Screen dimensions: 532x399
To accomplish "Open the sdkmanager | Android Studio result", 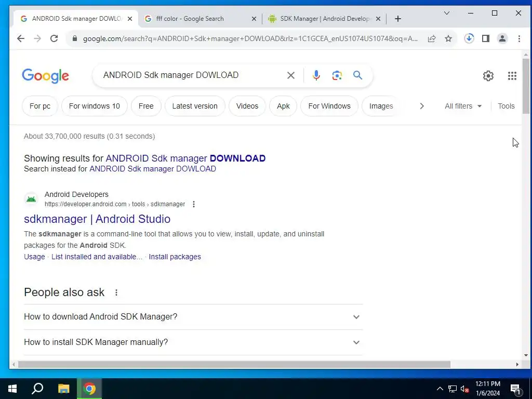I will [97, 219].
